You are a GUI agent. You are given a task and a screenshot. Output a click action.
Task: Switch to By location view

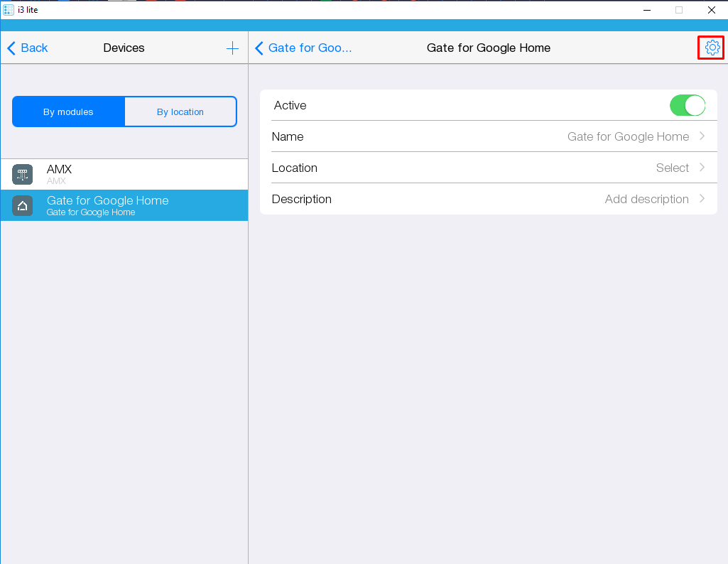pos(180,112)
